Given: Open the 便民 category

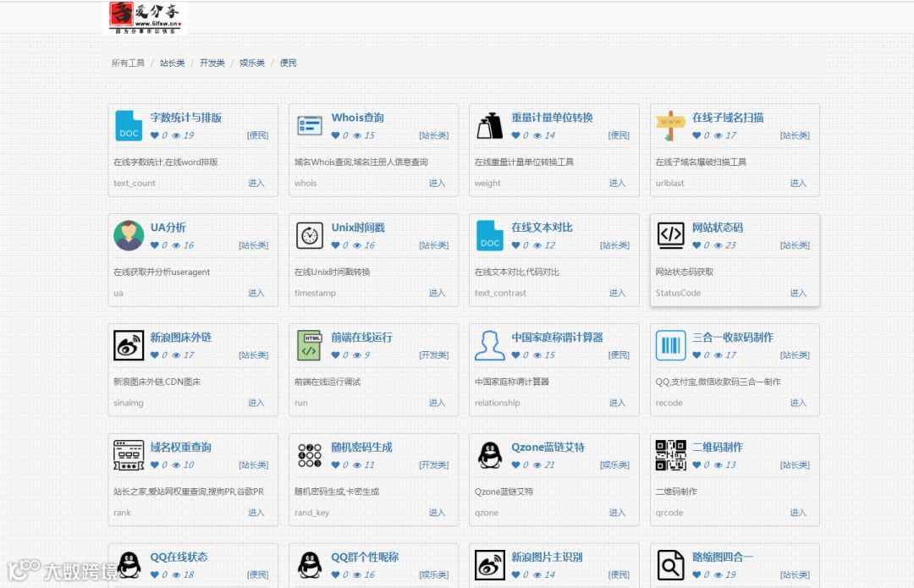Looking at the screenshot, I should point(288,63).
